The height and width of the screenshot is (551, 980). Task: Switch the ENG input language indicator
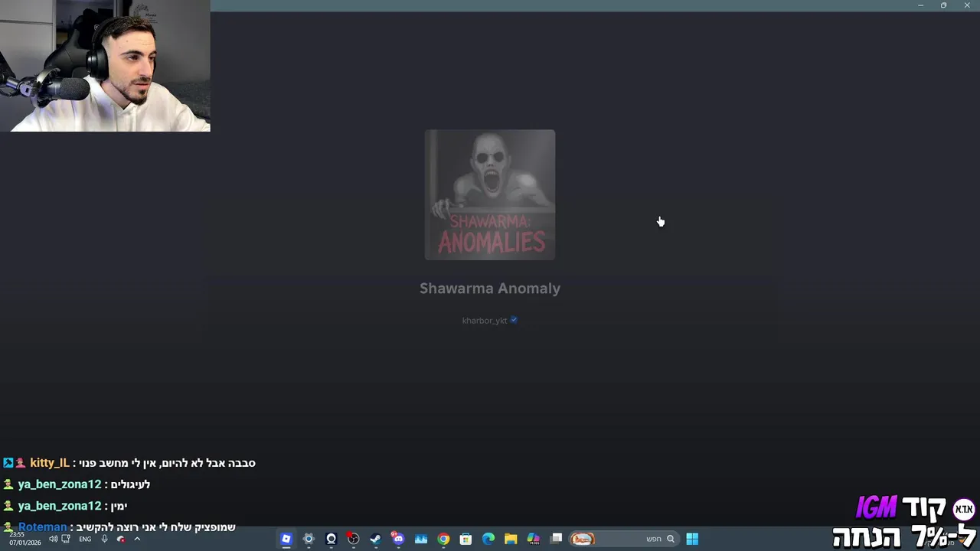coord(85,539)
